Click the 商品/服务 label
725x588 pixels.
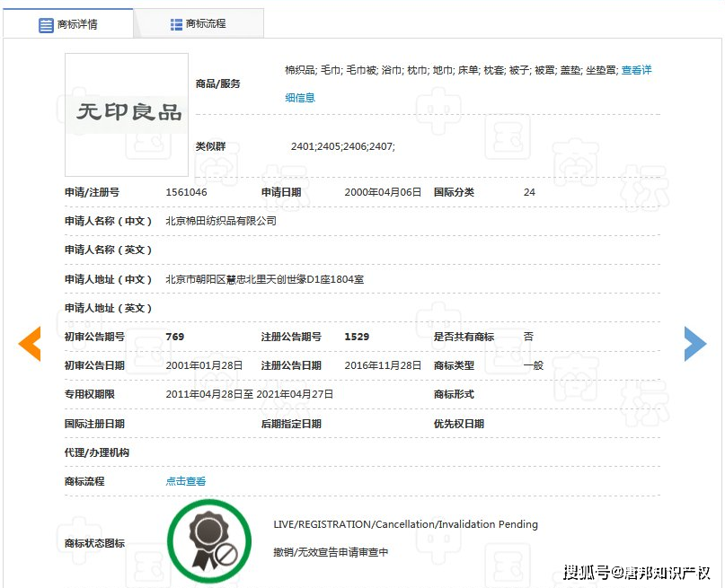(217, 83)
